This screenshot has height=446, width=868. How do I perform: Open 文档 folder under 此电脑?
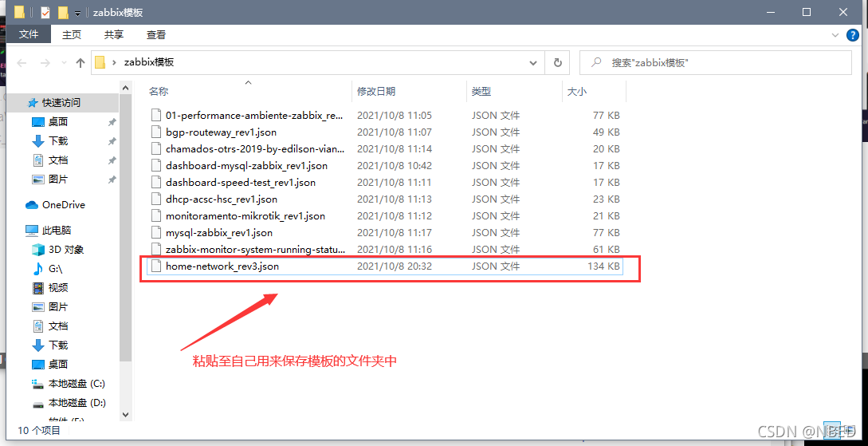(x=58, y=326)
